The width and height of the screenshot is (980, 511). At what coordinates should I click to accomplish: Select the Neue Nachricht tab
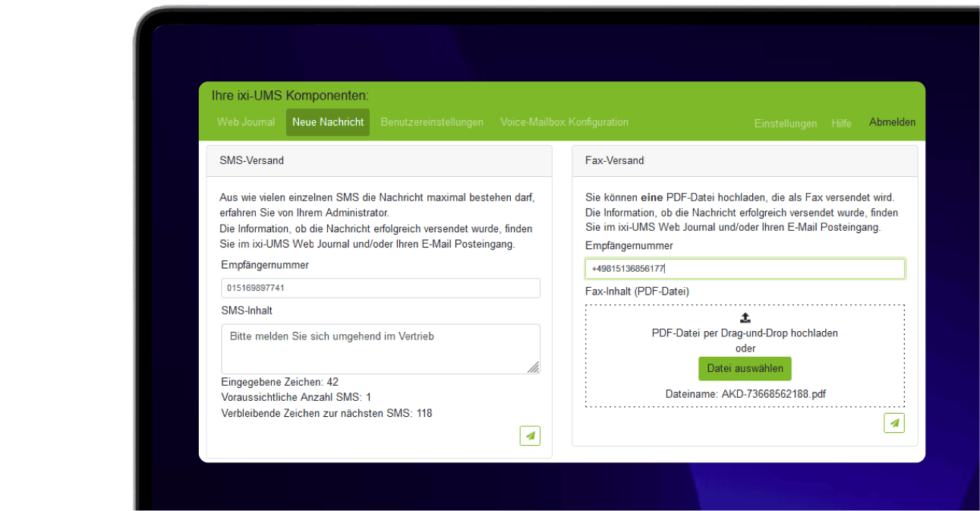coord(328,122)
